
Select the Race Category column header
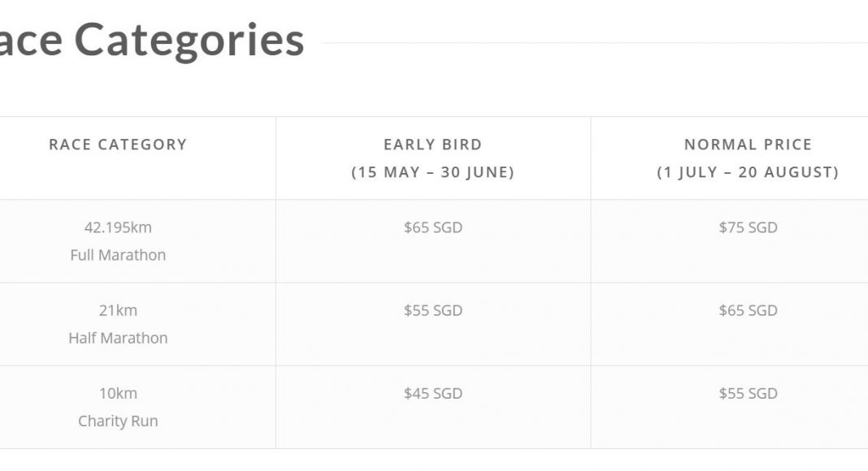pyautogui.click(x=118, y=145)
